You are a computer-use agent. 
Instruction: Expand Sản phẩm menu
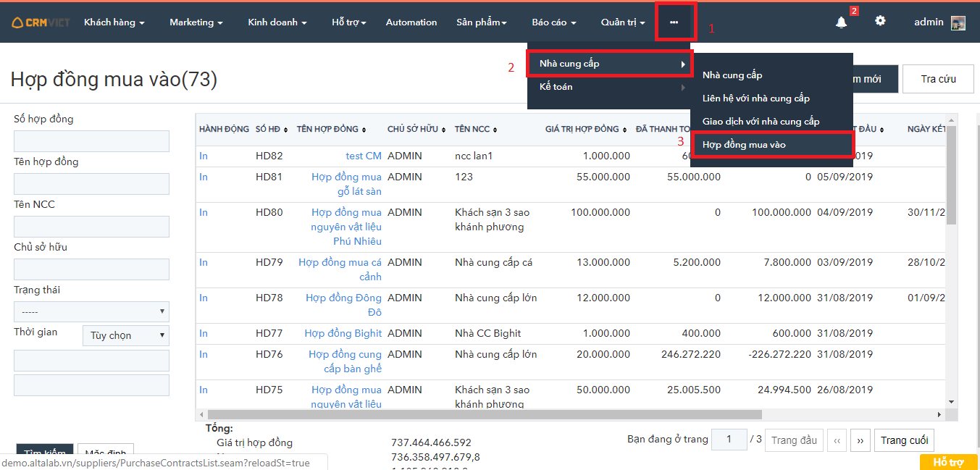pyautogui.click(x=482, y=22)
